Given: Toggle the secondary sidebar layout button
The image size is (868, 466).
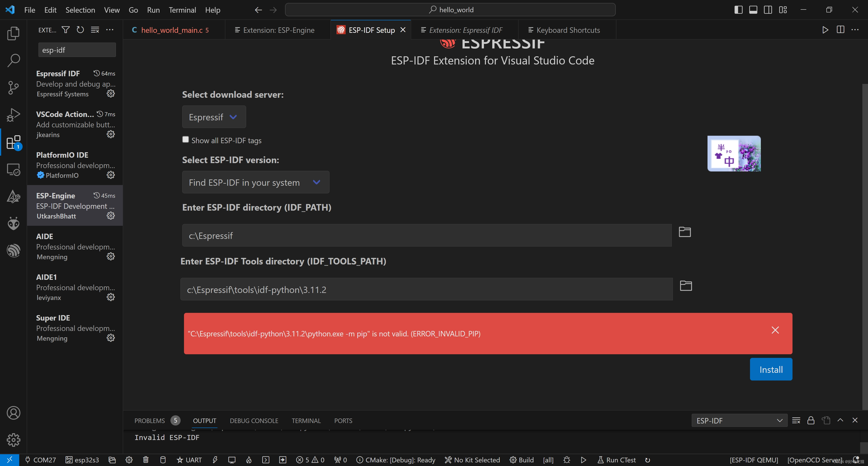Looking at the screenshot, I should point(768,10).
